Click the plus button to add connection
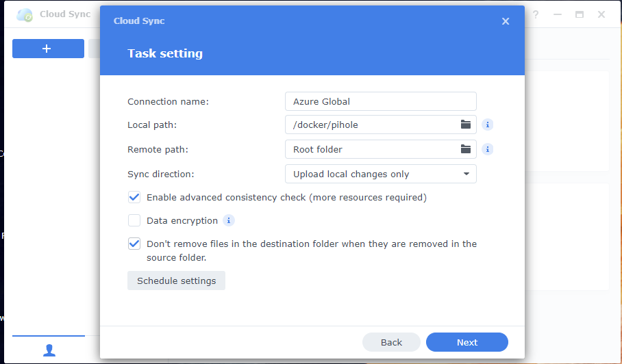This screenshot has width=622, height=364. (48, 49)
